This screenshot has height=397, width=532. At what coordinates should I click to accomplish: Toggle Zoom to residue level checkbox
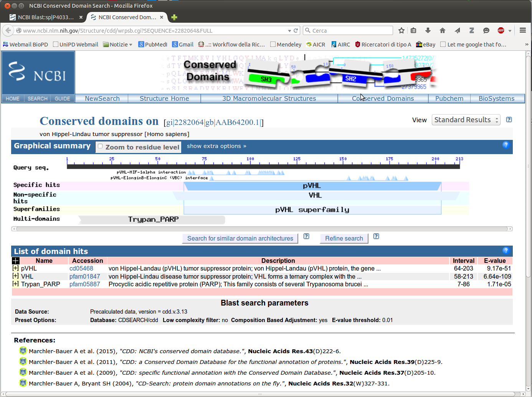(100, 146)
